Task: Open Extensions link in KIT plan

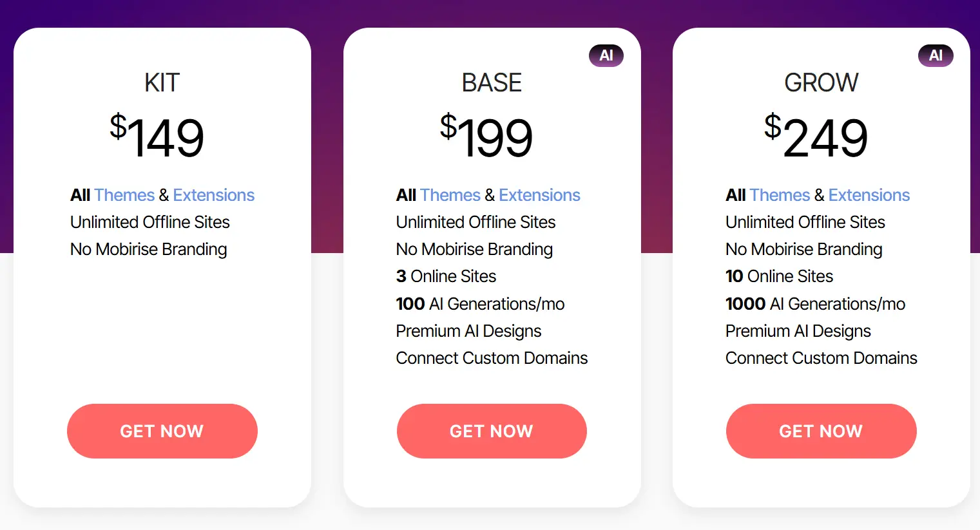Action: (x=213, y=195)
